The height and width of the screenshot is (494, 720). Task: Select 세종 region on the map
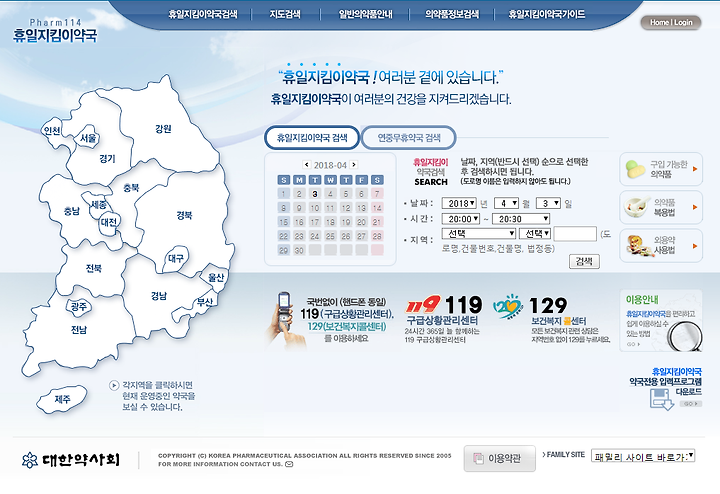pos(99,204)
